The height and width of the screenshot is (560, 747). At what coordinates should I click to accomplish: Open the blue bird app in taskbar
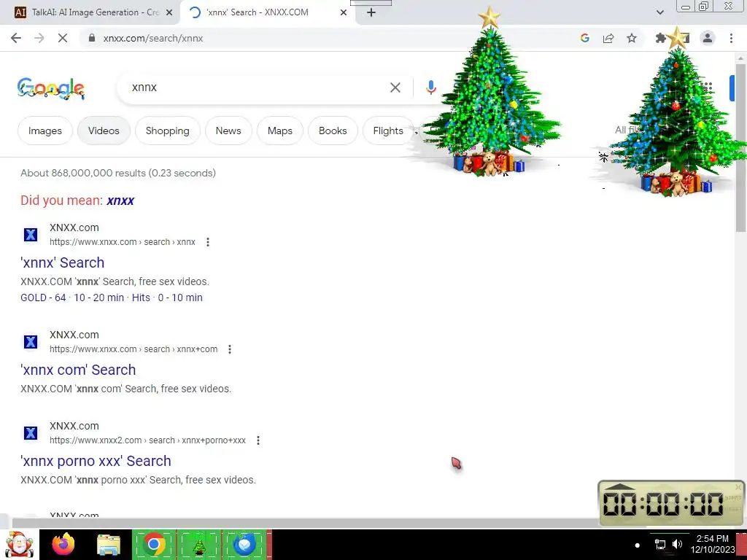(245, 545)
